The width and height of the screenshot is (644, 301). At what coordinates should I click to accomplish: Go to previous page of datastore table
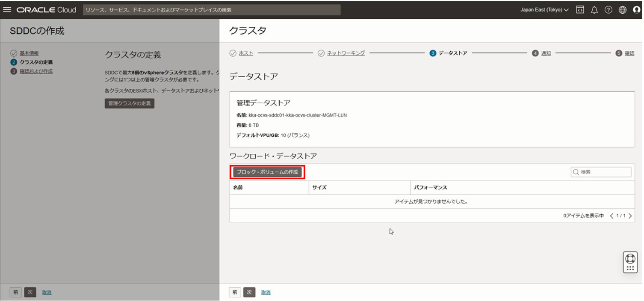pos(612,216)
